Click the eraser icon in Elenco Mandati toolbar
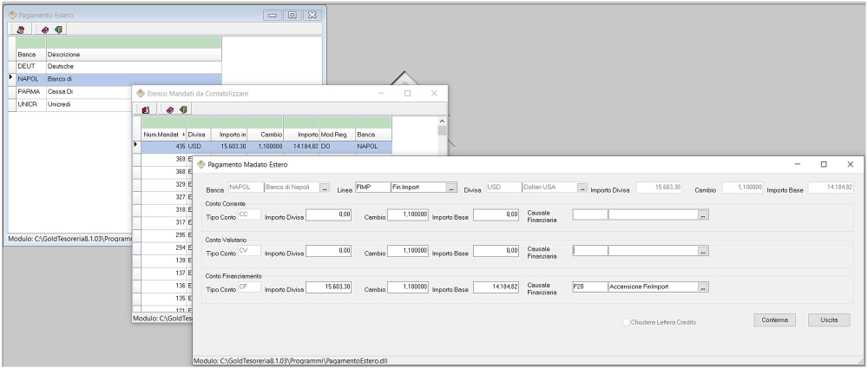The height and width of the screenshot is (369, 868). [x=171, y=109]
